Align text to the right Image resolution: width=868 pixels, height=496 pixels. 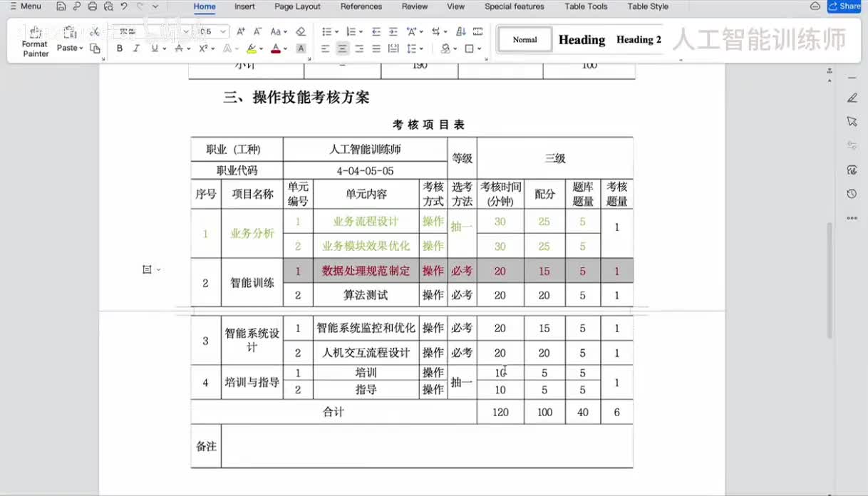(359, 48)
